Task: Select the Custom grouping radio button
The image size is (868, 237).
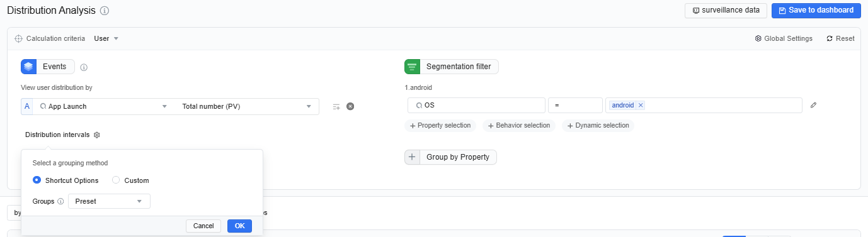Action: pyautogui.click(x=116, y=180)
